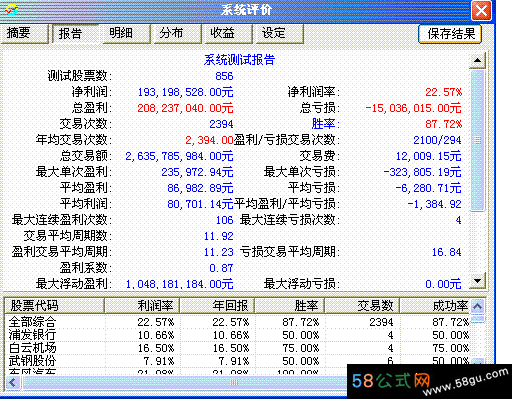512x399 pixels.
Task: Click the report pane scroll-up arrow
Action: pyautogui.click(x=477, y=60)
